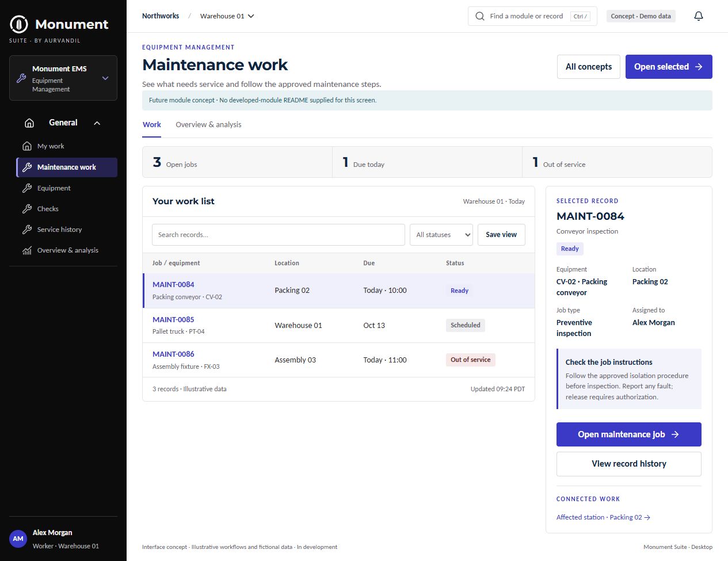Click the Northworks breadcrumb
This screenshot has width=728, height=561.
pos(161,16)
